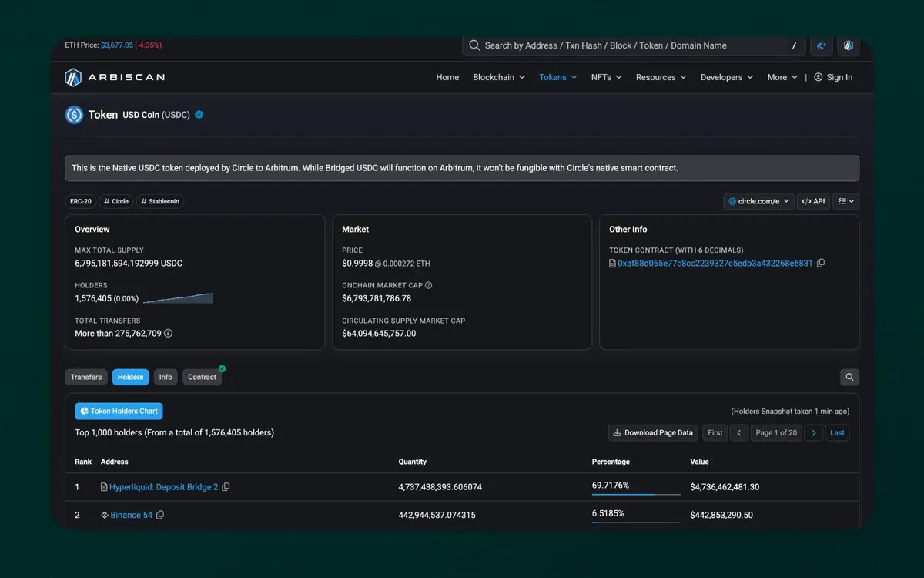This screenshot has width=924, height=578.
Task: Switch to the Transfers tab
Action: 86,377
